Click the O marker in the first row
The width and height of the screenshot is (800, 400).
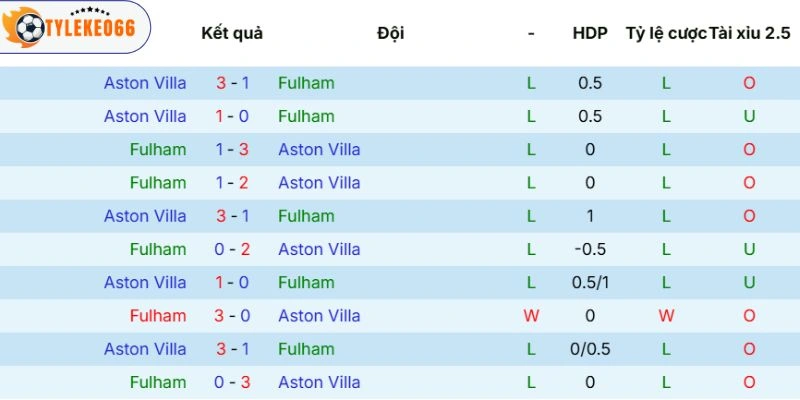point(749,83)
